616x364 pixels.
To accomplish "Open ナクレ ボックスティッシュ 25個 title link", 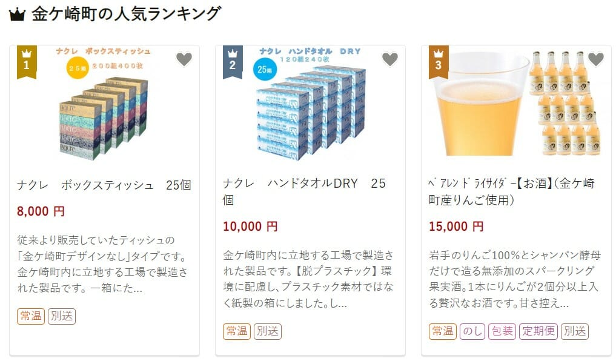I will (x=104, y=185).
